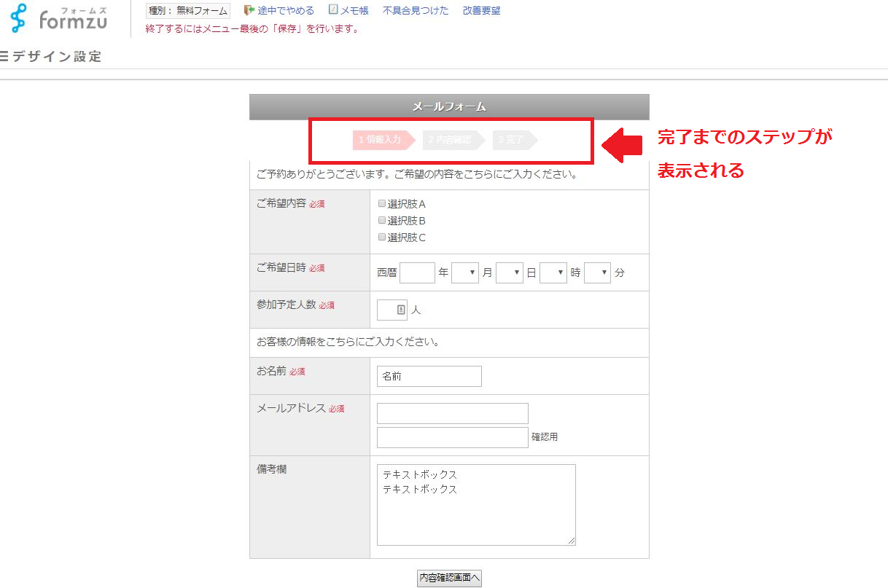
Task: Enable the 選択肢C checkbox
Action: click(x=382, y=237)
